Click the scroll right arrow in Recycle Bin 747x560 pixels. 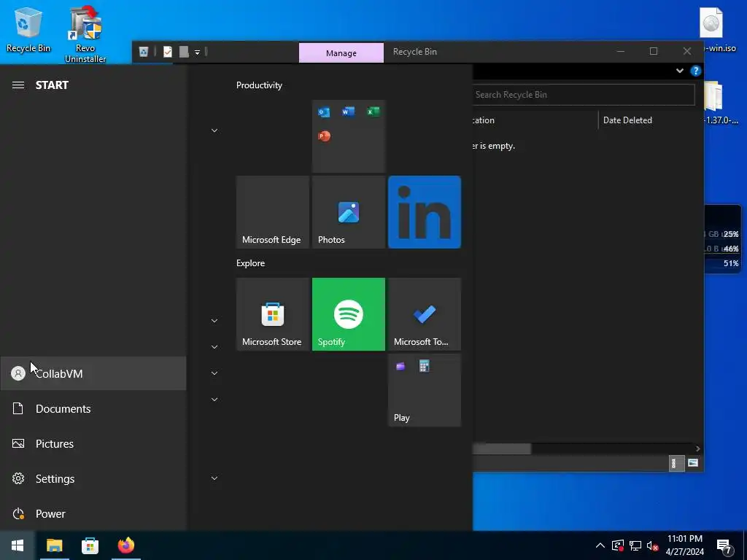(x=697, y=448)
